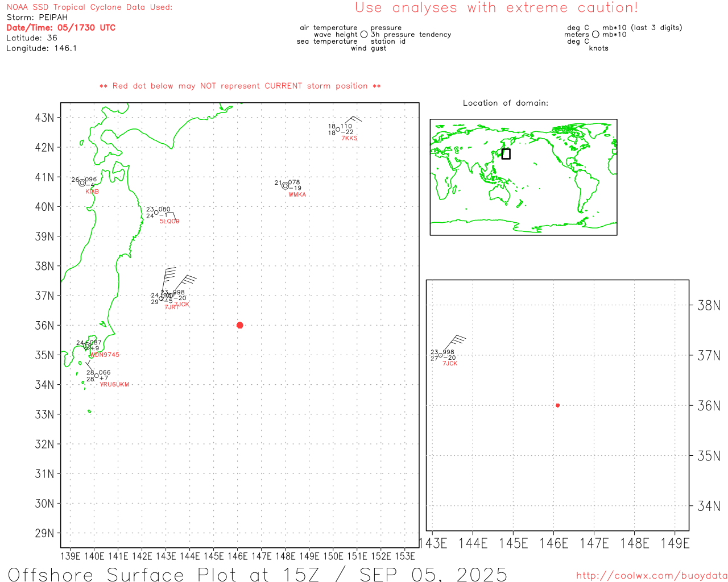Select the SLQO9 station circle marker

pos(156,213)
